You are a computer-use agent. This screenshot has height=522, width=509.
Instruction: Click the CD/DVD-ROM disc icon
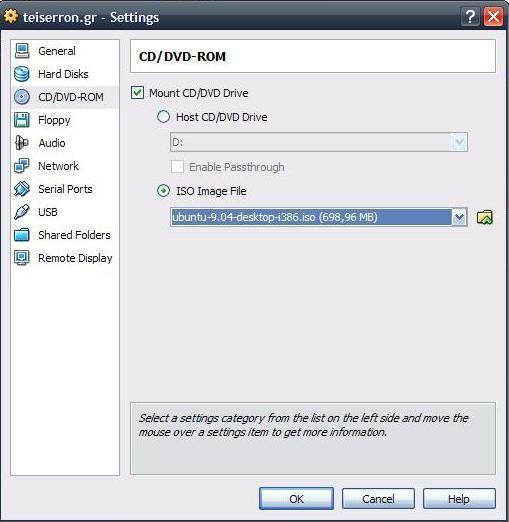pyautogui.click(x=22, y=97)
